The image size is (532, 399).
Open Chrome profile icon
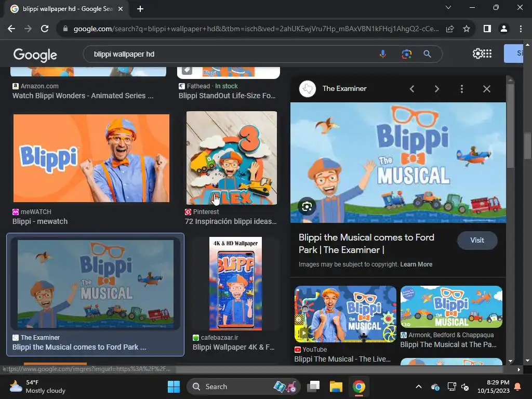(x=504, y=29)
